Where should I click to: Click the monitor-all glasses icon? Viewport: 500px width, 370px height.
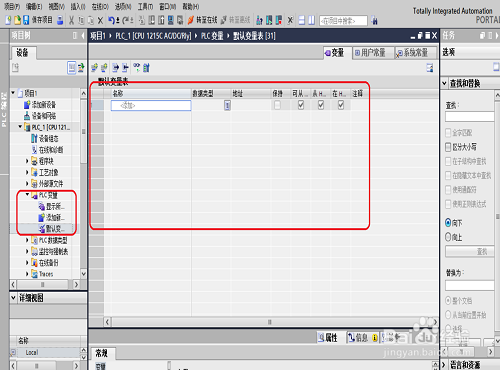pyautogui.click(x=136, y=67)
